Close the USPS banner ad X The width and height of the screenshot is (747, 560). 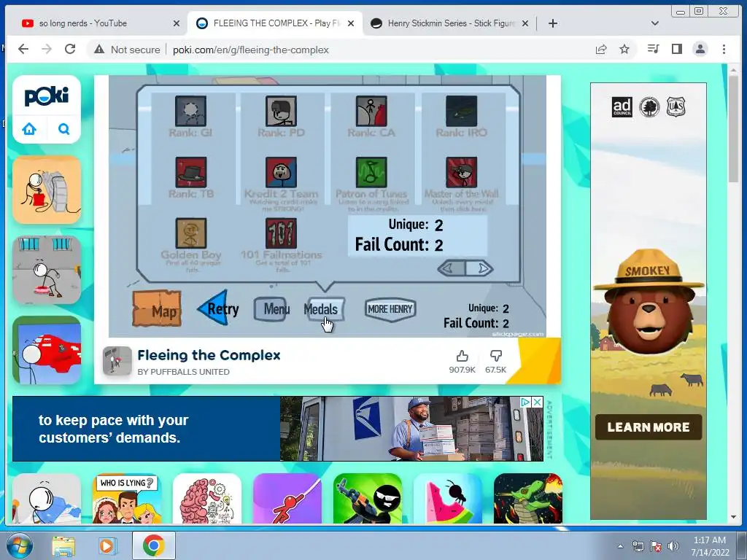(x=538, y=402)
